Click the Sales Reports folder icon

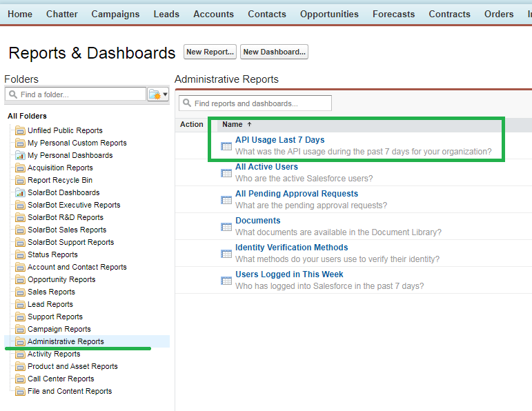[21, 292]
